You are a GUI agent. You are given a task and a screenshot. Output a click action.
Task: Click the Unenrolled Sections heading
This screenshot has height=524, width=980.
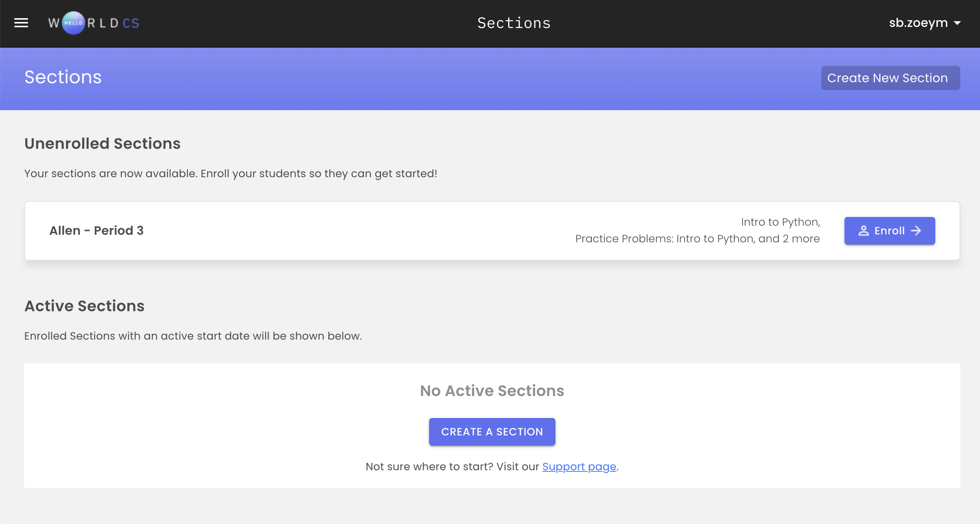(102, 143)
